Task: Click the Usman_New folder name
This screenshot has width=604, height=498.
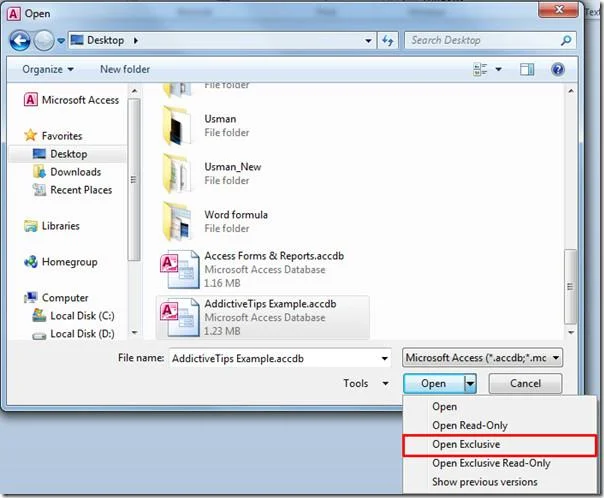Action: coord(233,167)
